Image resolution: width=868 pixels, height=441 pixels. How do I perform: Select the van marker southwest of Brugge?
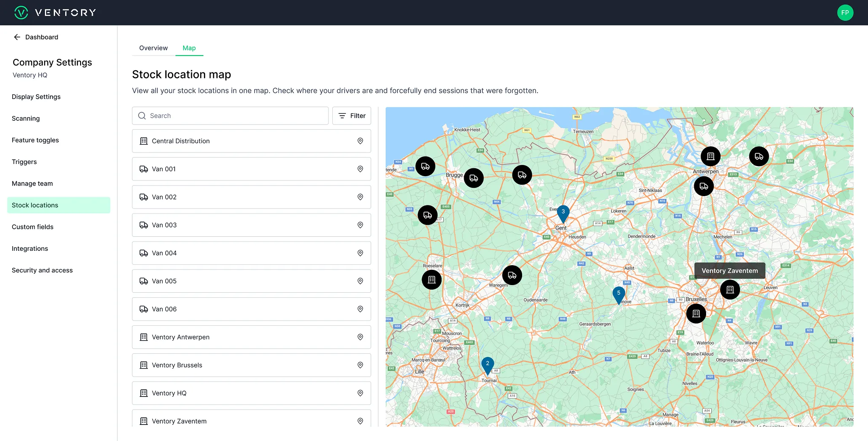pos(428,215)
